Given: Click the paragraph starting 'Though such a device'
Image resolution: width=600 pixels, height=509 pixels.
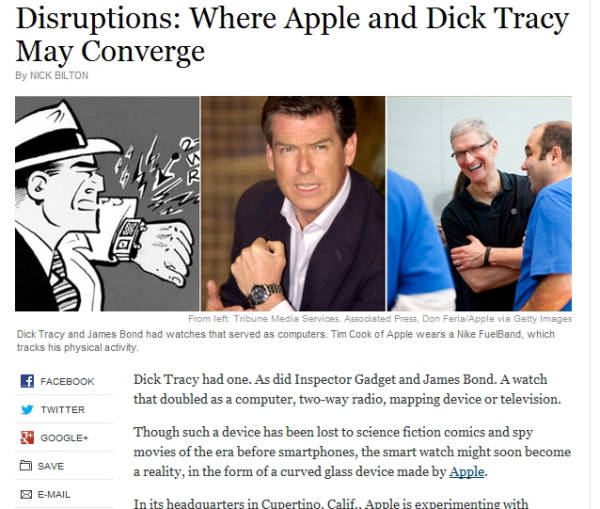Looking at the screenshot, I should click(352, 452).
